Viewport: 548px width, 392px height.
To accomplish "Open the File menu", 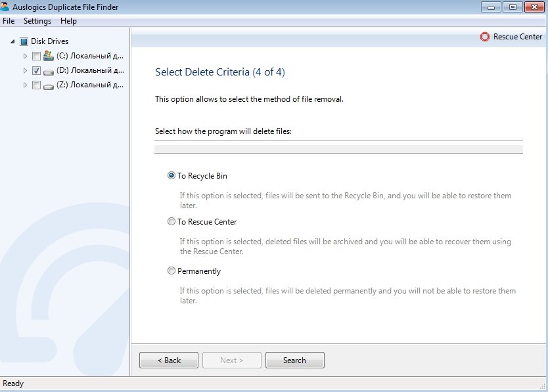I will pyautogui.click(x=9, y=21).
